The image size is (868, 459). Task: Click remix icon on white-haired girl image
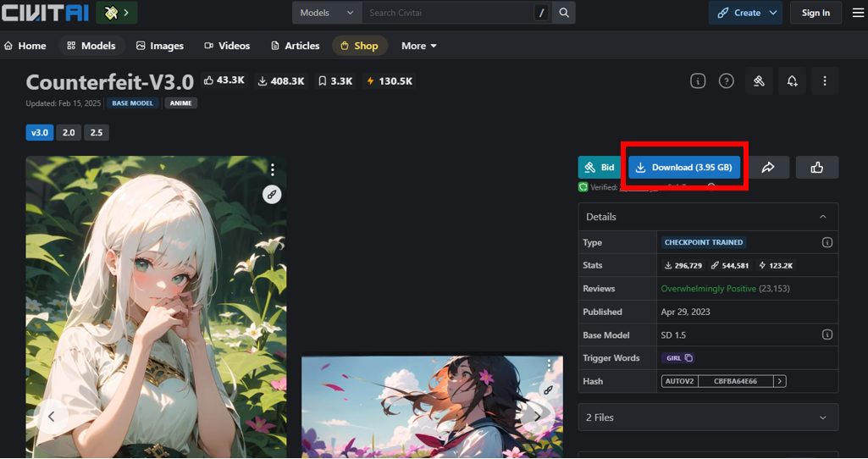coord(272,194)
